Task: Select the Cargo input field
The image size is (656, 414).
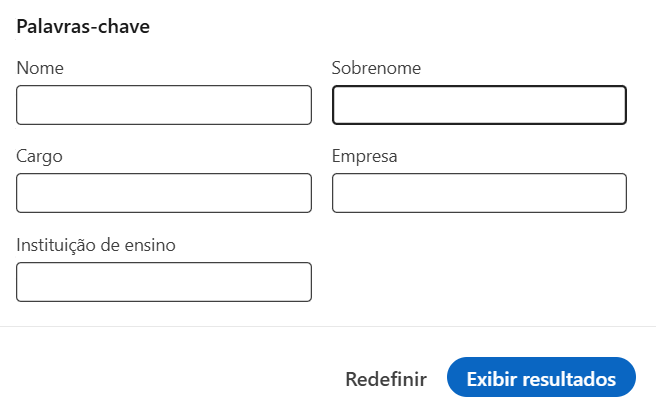Action: point(164,193)
